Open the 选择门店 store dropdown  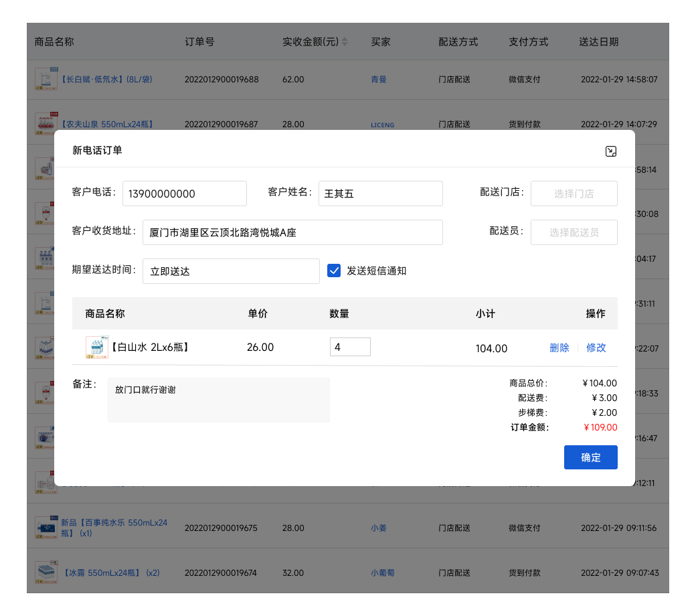tap(574, 194)
